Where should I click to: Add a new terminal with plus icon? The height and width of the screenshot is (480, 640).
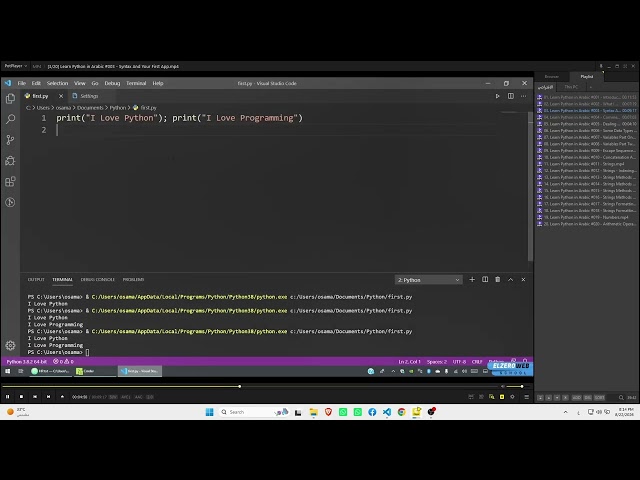tap(472, 280)
